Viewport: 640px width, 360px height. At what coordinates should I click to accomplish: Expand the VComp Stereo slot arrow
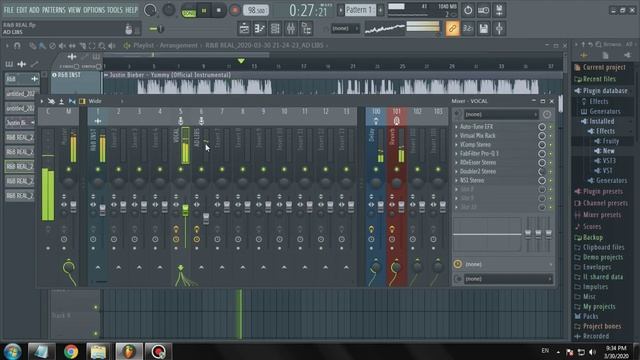point(456,145)
